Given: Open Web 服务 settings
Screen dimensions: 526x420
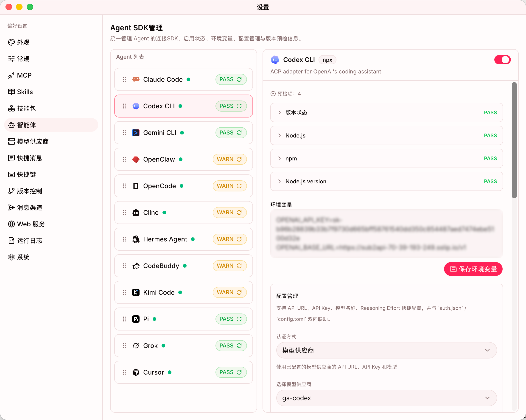Looking at the screenshot, I should [x=51, y=224].
